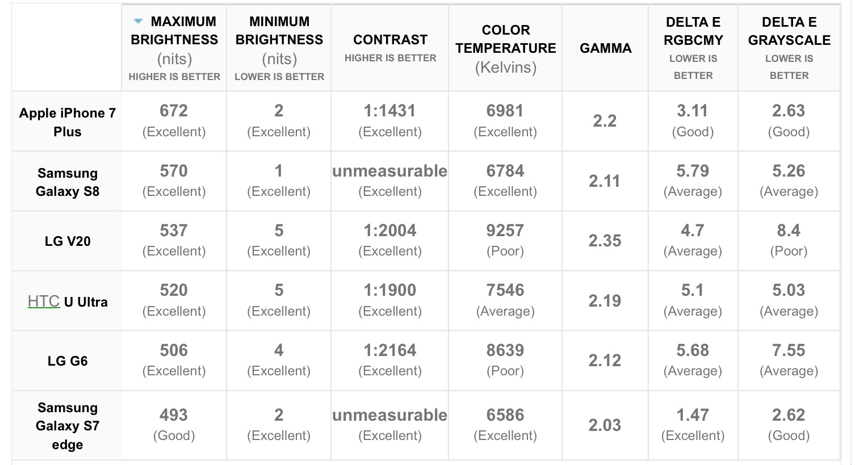Click the blue sort arrow beside Maximum Brightness
The height and width of the screenshot is (465, 868).
137,22
